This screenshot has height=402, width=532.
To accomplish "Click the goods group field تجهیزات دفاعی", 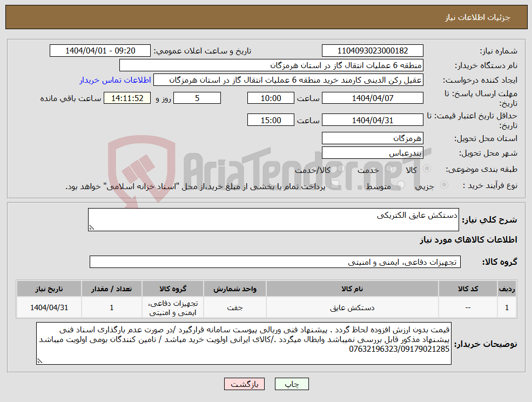I will (x=275, y=262).
